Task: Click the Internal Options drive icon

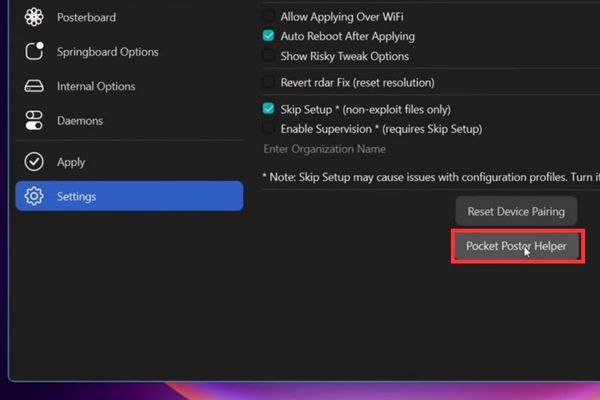Action: point(35,86)
